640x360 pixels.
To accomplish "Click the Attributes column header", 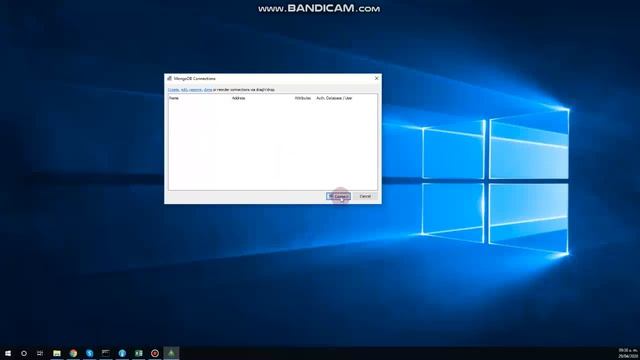I will [302, 98].
